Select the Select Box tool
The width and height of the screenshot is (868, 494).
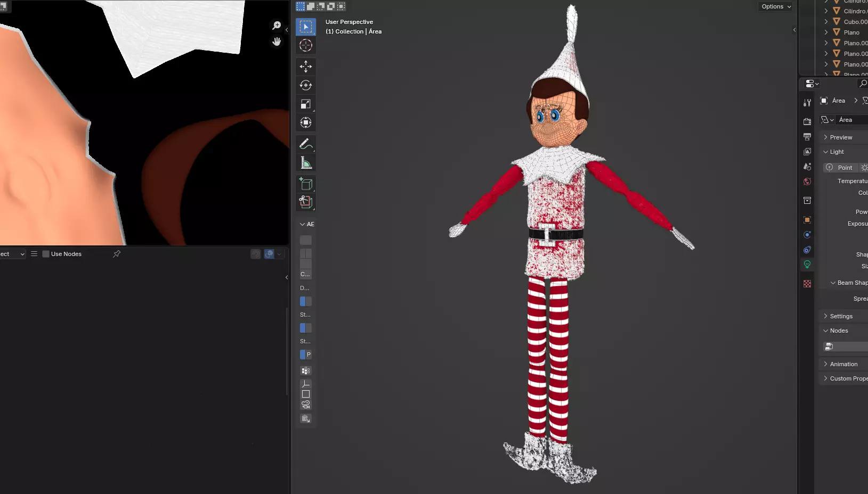tap(306, 27)
